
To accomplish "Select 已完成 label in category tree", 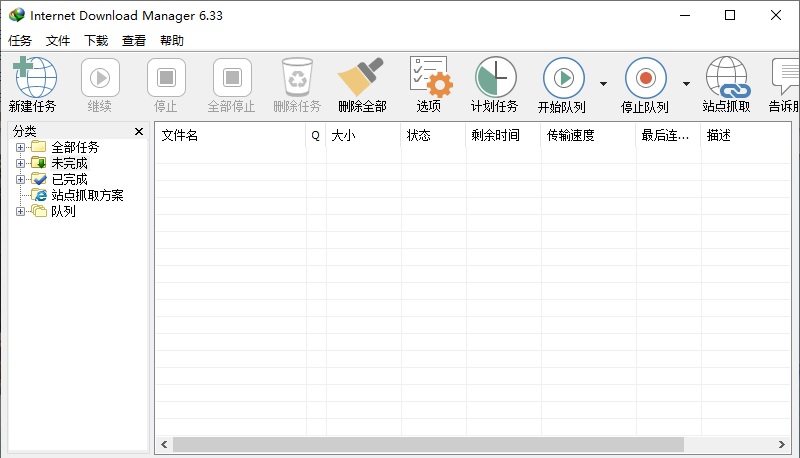I will (69, 179).
